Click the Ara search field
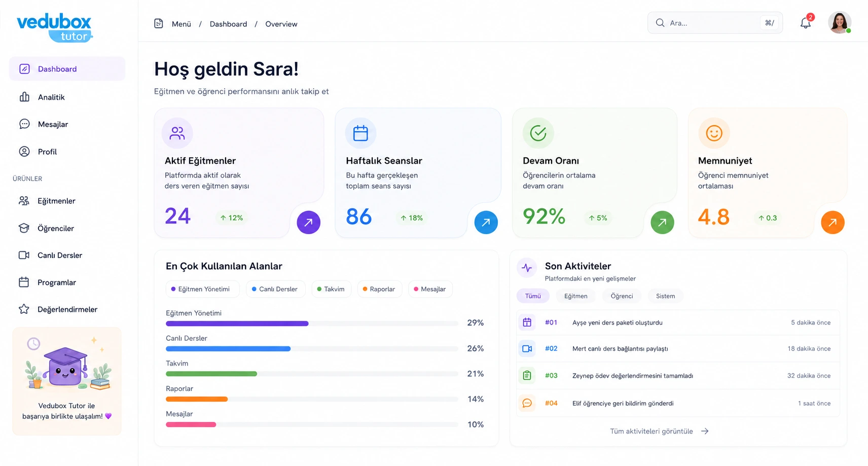Viewport: 868px width, 466px height. point(715,23)
